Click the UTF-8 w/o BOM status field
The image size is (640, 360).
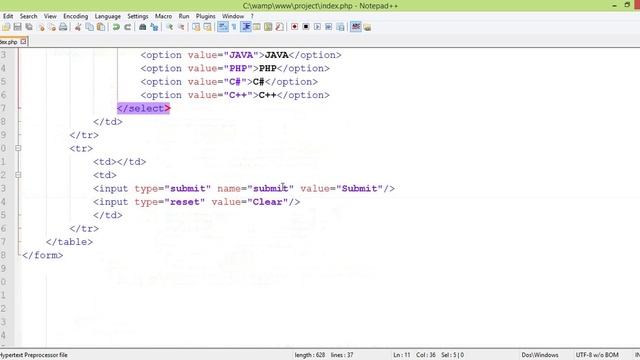(597, 355)
